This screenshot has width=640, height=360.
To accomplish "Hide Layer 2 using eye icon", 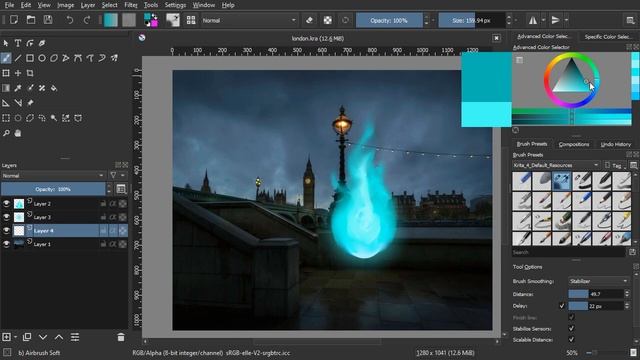I will 6,204.
